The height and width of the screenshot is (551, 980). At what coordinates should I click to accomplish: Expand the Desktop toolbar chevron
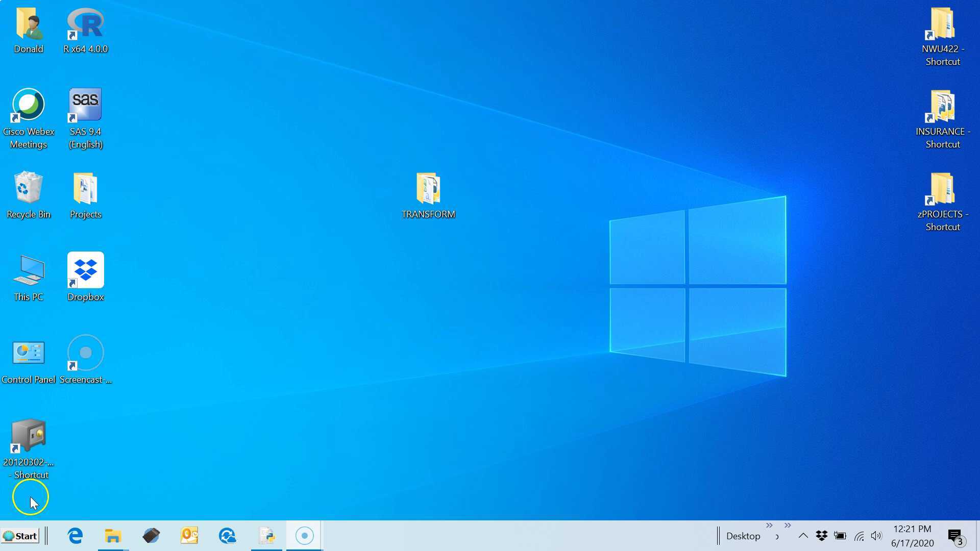[769, 525]
